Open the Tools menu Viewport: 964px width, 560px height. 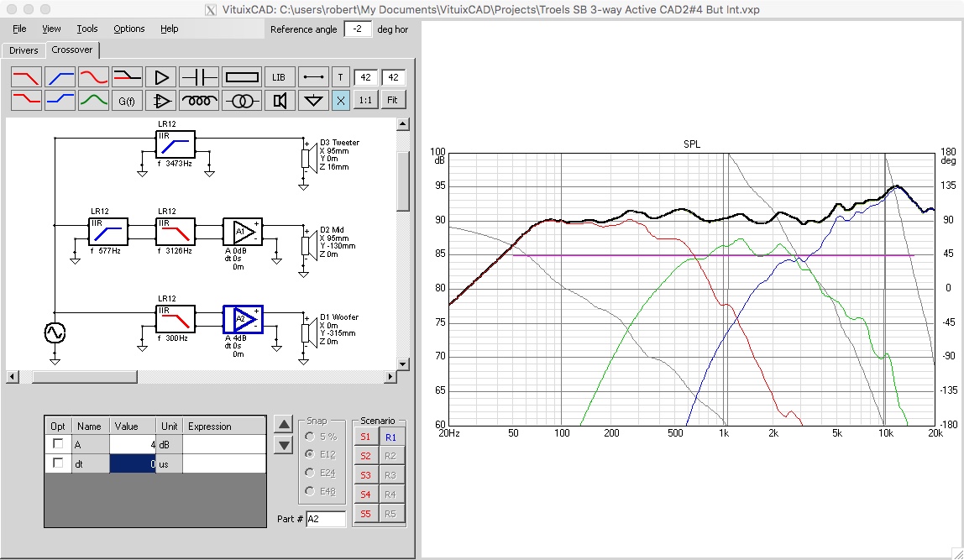point(87,29)
